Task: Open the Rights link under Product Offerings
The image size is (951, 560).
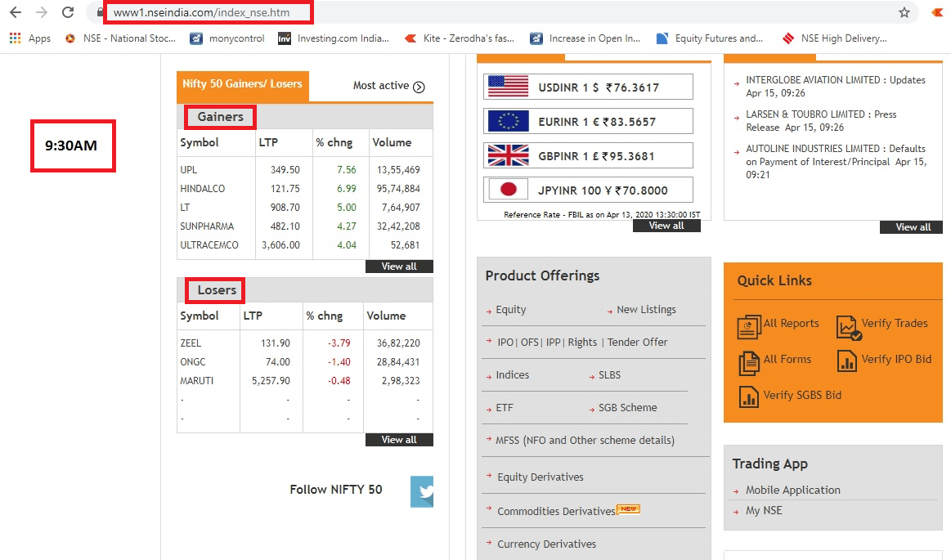Action: 582,343
